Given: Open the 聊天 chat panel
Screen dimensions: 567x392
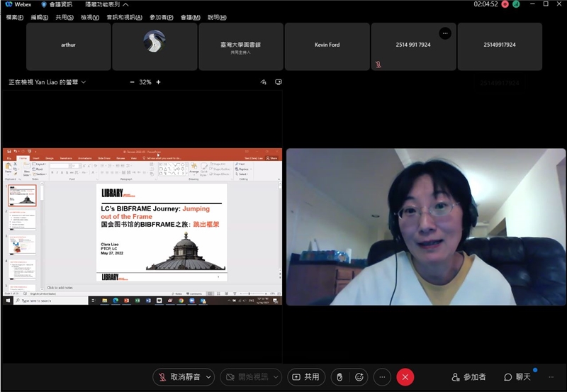Looking at the screenshot, I should pos(517,377).
